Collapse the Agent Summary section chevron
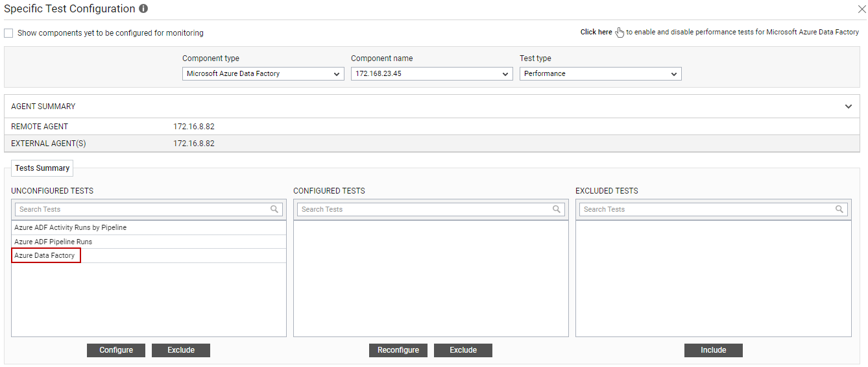The width and height of the screenshot is (868, 367). [849, 107]
